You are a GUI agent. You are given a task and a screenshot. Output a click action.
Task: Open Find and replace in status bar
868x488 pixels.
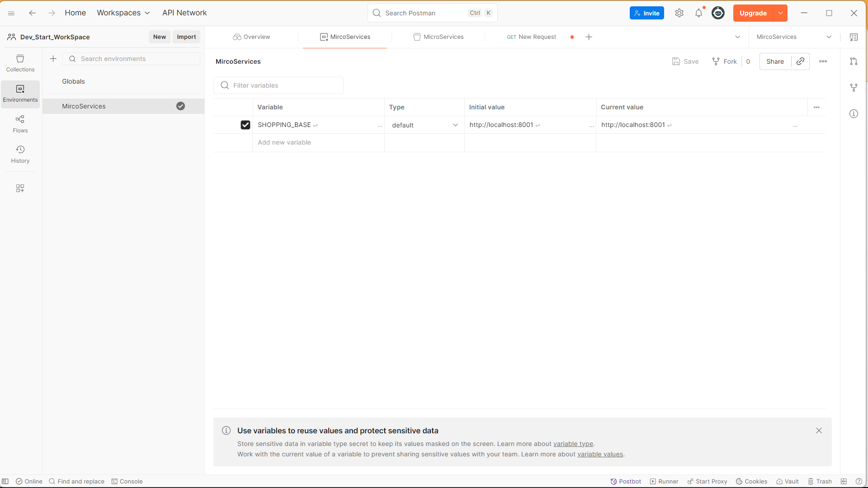[x=76, y=481]
